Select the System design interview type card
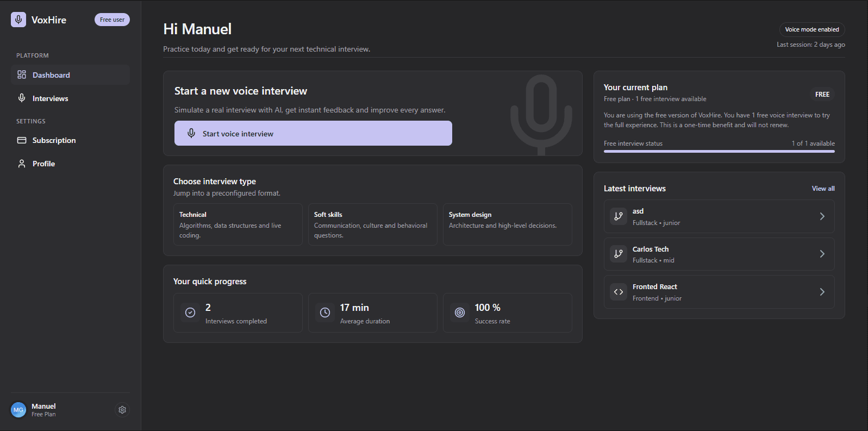Viewport: 868px width, 431px height. pos(508,224)
